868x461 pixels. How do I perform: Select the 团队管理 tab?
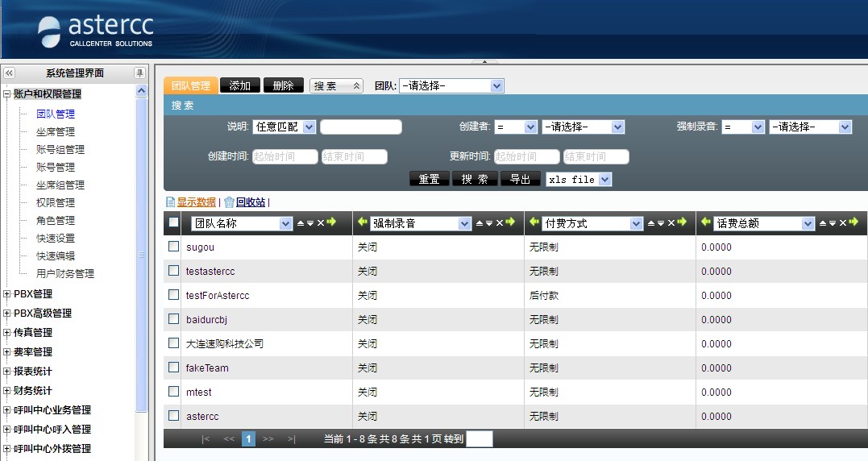190,85
